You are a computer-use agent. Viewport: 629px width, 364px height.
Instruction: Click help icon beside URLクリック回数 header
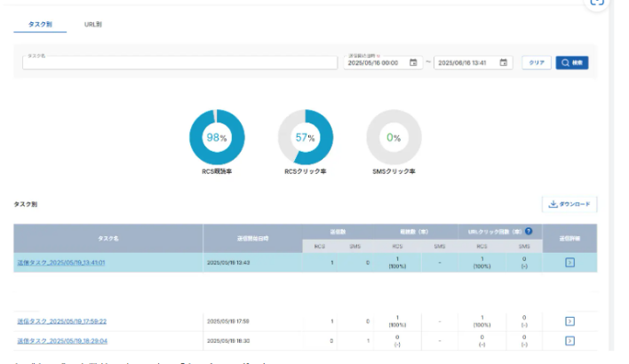[528, 231]
